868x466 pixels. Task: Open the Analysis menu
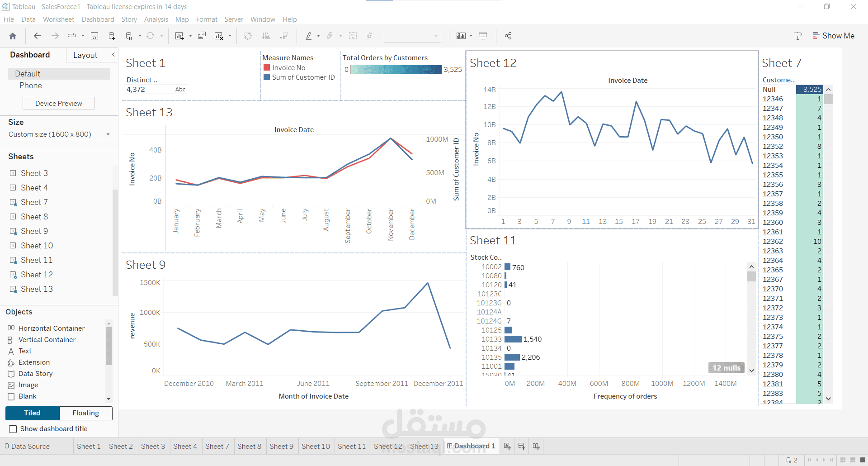[156, 19]
